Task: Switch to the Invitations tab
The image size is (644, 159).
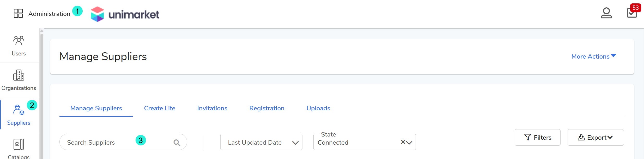Action: click(x=212, y=108)
